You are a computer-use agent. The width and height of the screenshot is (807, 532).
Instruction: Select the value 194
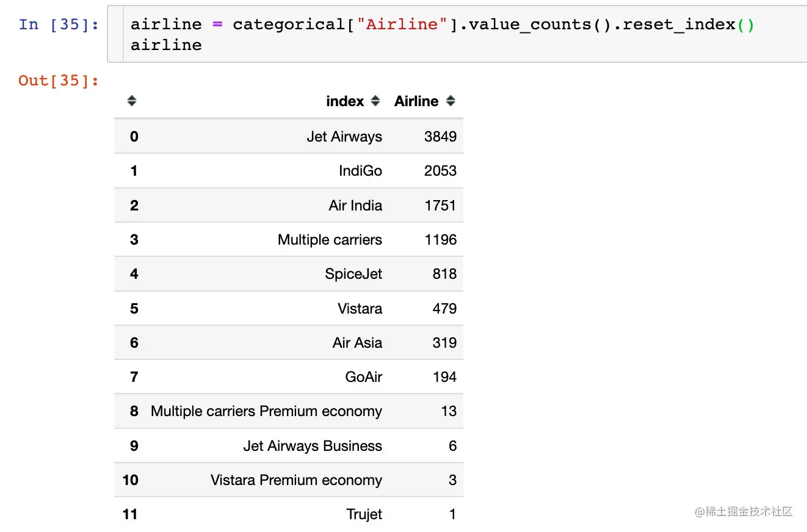444,377
